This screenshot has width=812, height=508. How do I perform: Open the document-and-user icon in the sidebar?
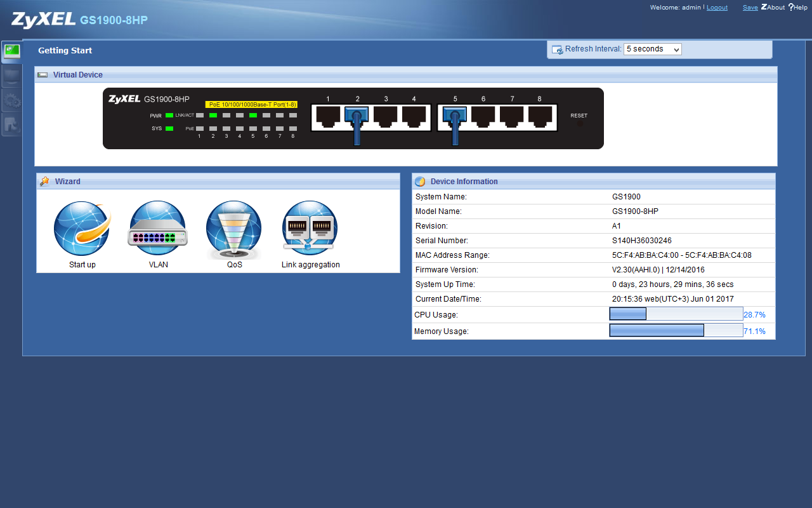(11, 124)
